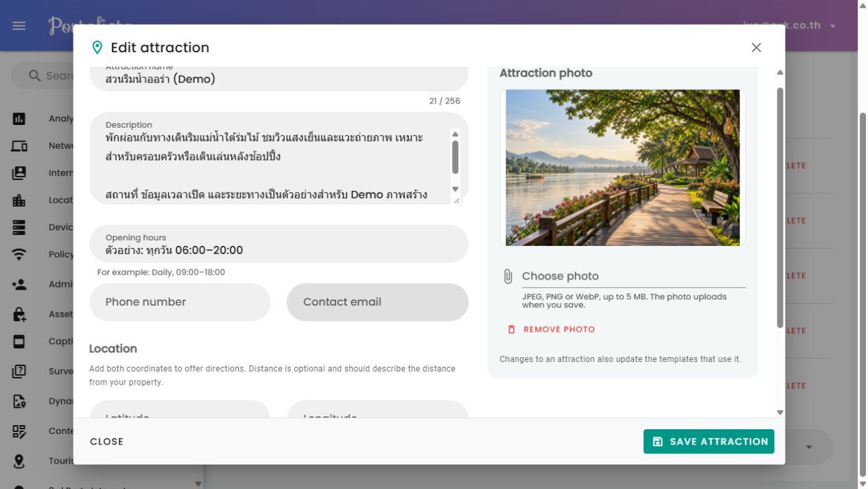The image size is (868, 489).
Task: Click the Admin person-star sidebar icon
Action: (x=19, y=284)
